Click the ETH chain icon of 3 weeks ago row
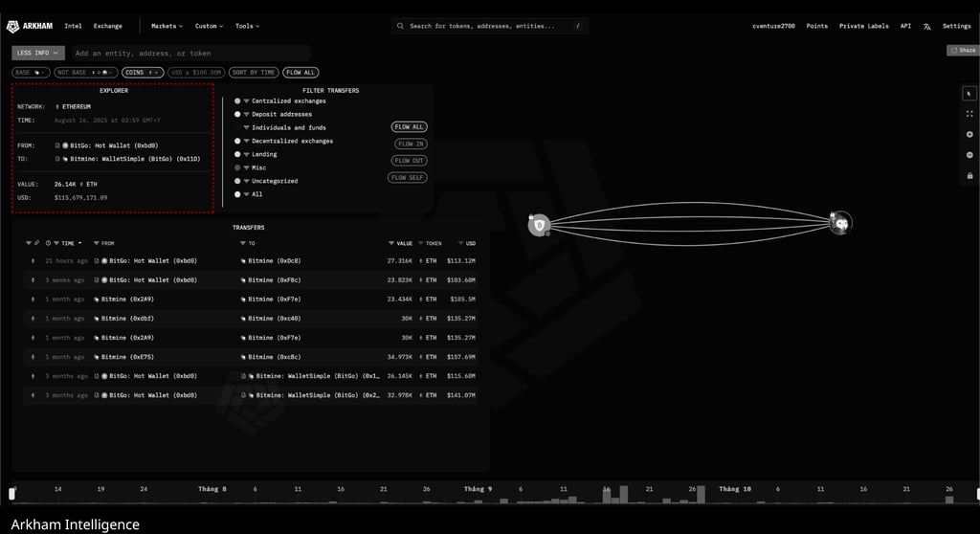The width and height of the screenshot is (980, 534). click(x=33, y=280)
